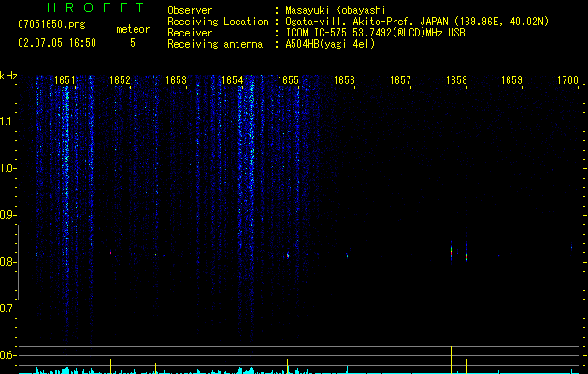588x374 pixels.
Task: Click the 1657 time axis label
Action: pos(400,80)
